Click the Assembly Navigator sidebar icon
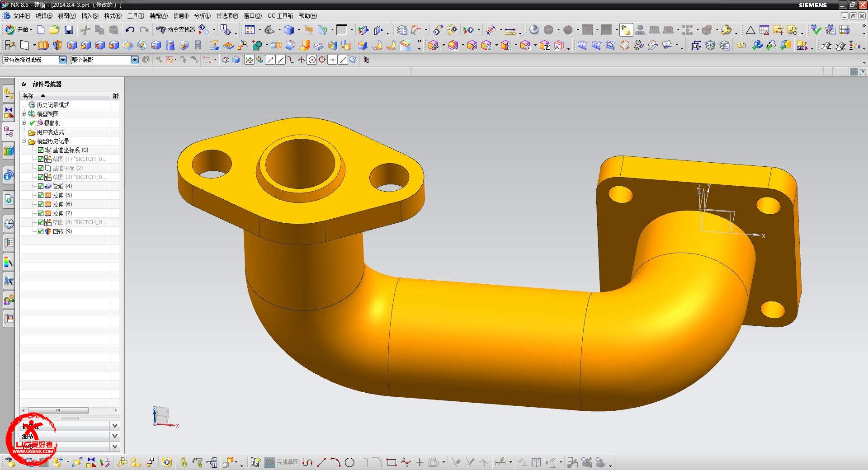 point(9,94)
